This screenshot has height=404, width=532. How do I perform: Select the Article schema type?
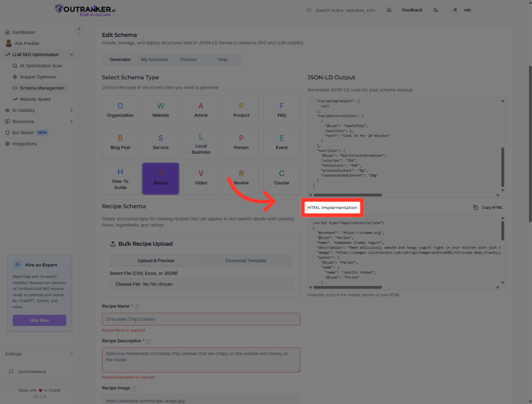201,110
